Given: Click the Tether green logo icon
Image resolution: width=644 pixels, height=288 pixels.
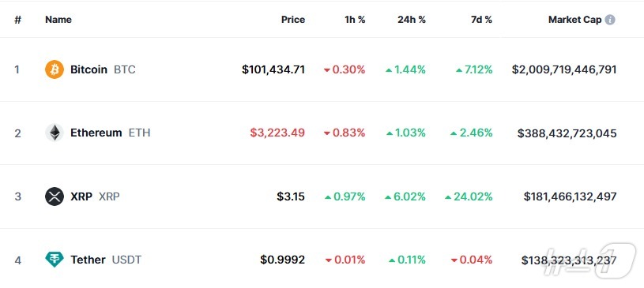Looking at the screenshot, I should [55, 260].
